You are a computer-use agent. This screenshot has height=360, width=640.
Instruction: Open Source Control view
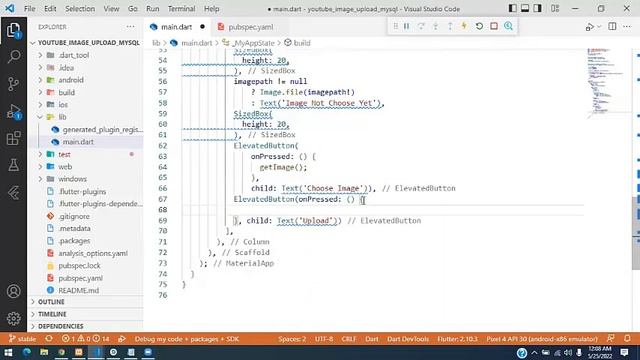(13, 84)
